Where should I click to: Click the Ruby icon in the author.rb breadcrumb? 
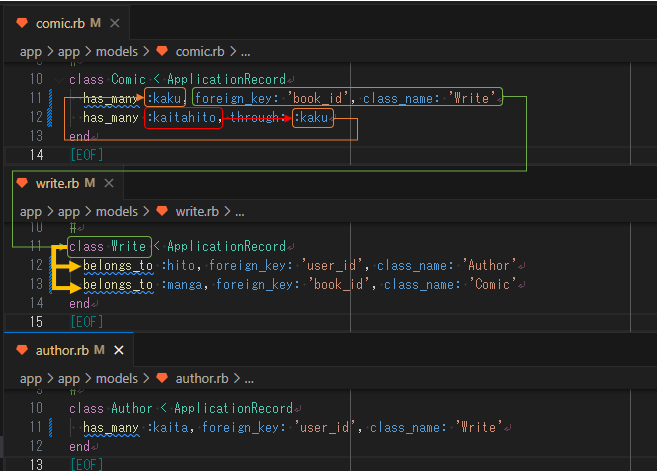pos(162,379)
